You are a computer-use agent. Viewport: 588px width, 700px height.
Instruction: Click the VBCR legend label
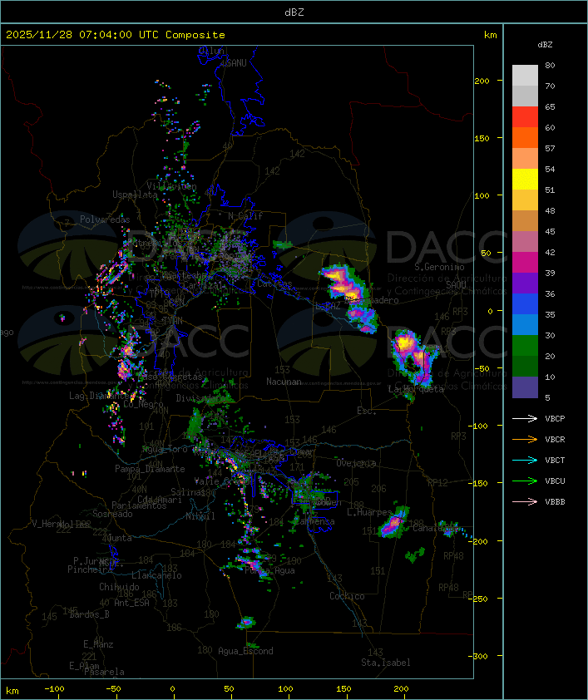(x=555, y=439)
